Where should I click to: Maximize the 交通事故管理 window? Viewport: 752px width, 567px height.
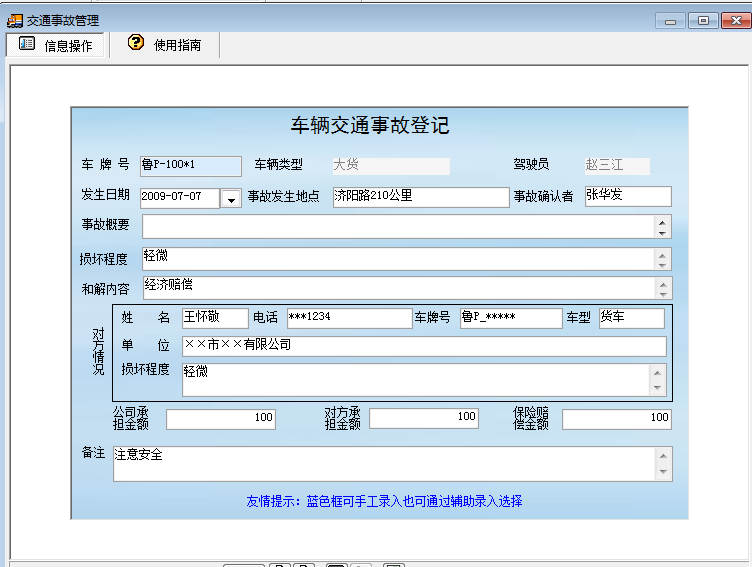tap(703, 21)
